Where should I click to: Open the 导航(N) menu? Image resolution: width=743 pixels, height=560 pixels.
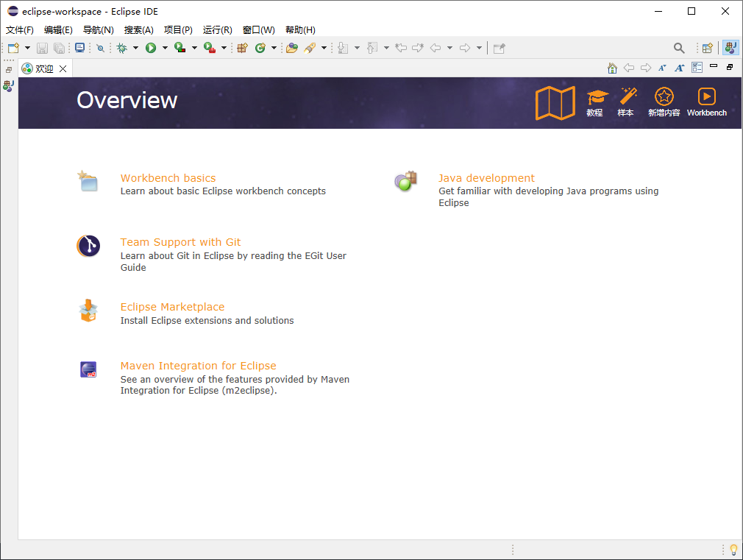pos(99,30)
